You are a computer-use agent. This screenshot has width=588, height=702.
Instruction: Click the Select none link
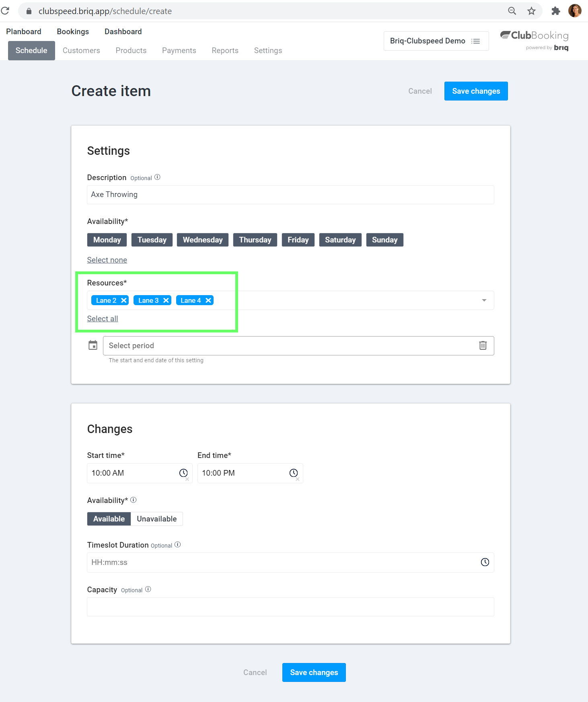(x=107, y=260)
